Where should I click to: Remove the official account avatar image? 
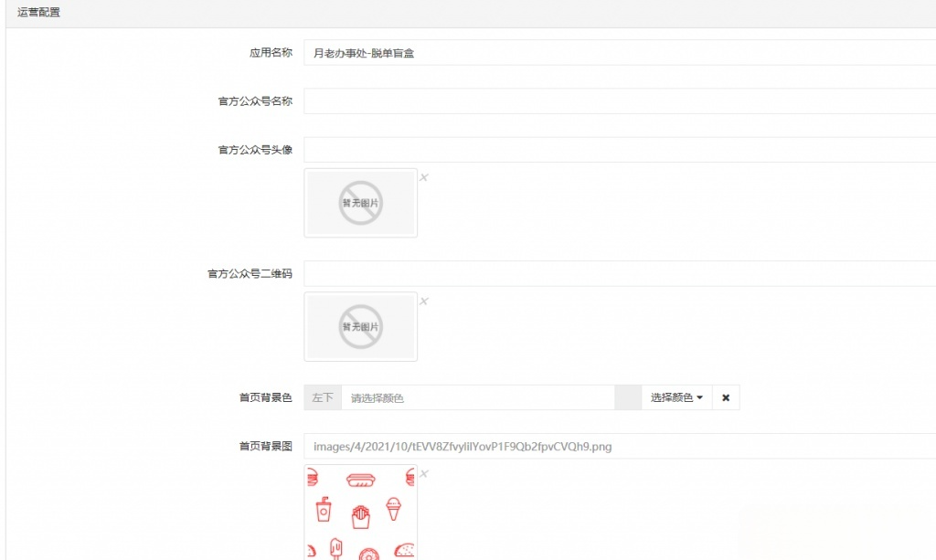click(423, 178)
